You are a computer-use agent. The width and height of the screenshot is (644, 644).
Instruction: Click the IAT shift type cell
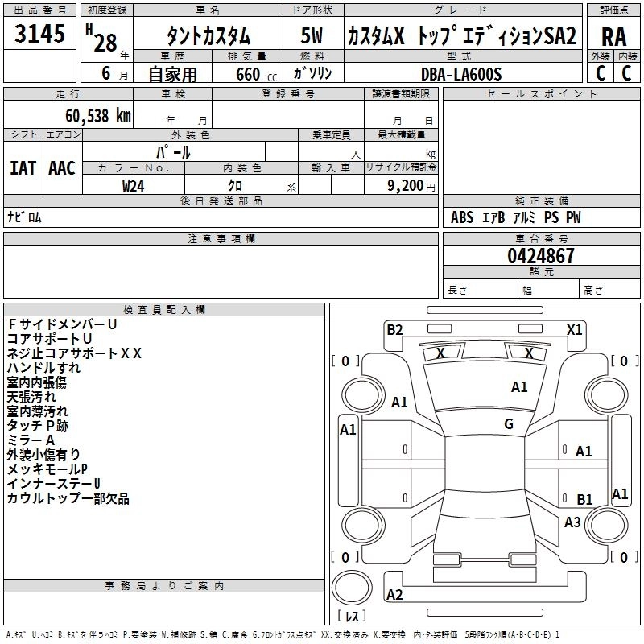click(23, 168)
